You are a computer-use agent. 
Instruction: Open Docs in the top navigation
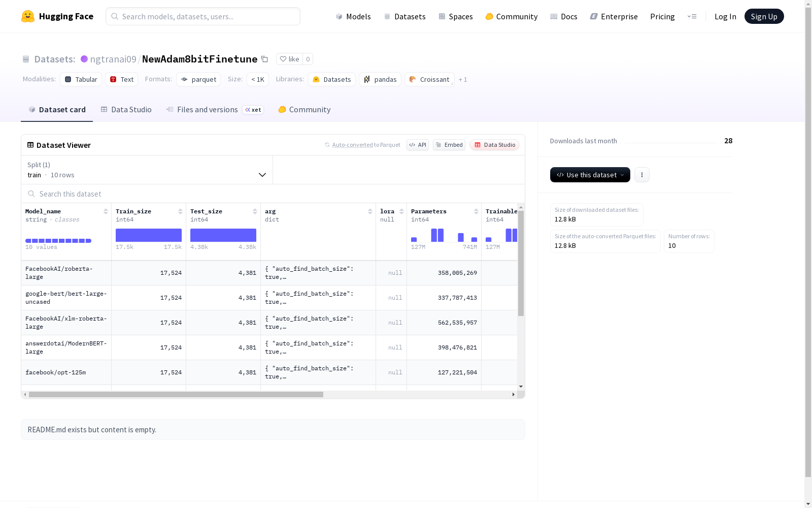point(564,16)
